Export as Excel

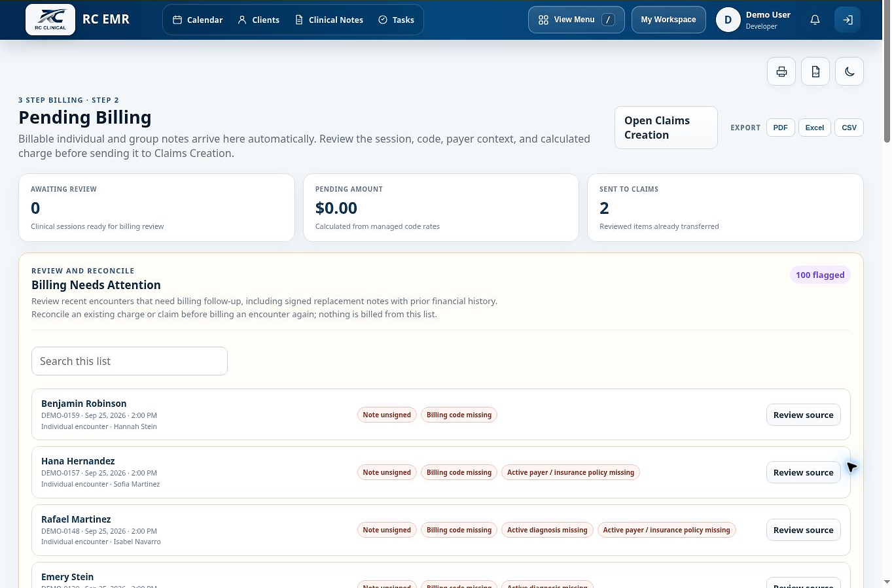click(815, 128)
